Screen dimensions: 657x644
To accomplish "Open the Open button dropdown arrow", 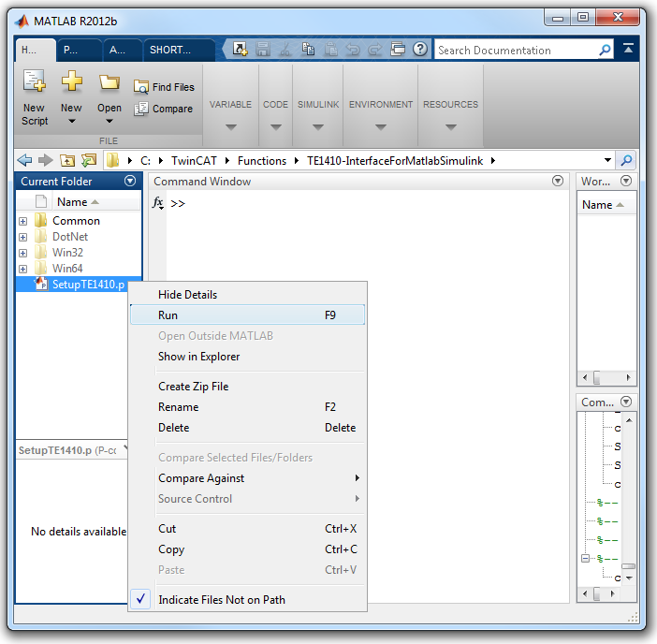I will 109,122.
